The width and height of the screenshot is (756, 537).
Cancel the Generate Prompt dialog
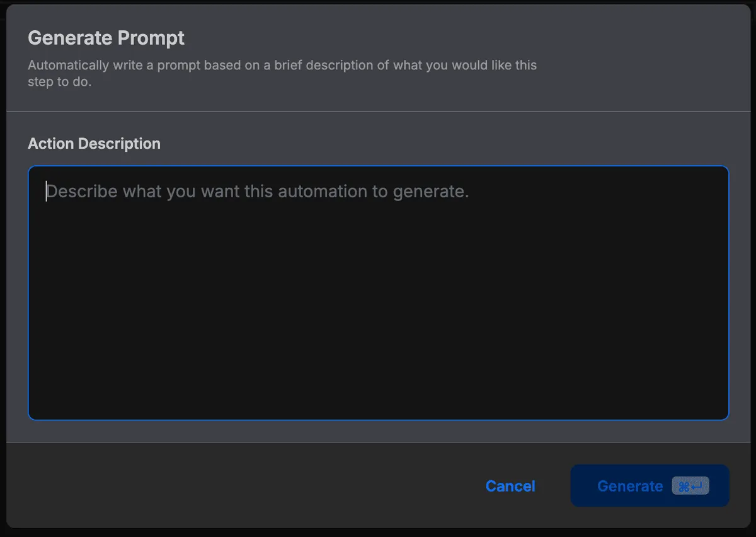510,486
